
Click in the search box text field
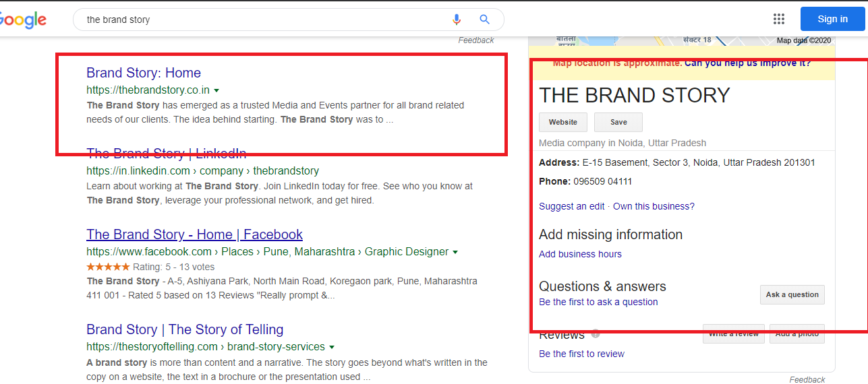[x=263, y=20]
